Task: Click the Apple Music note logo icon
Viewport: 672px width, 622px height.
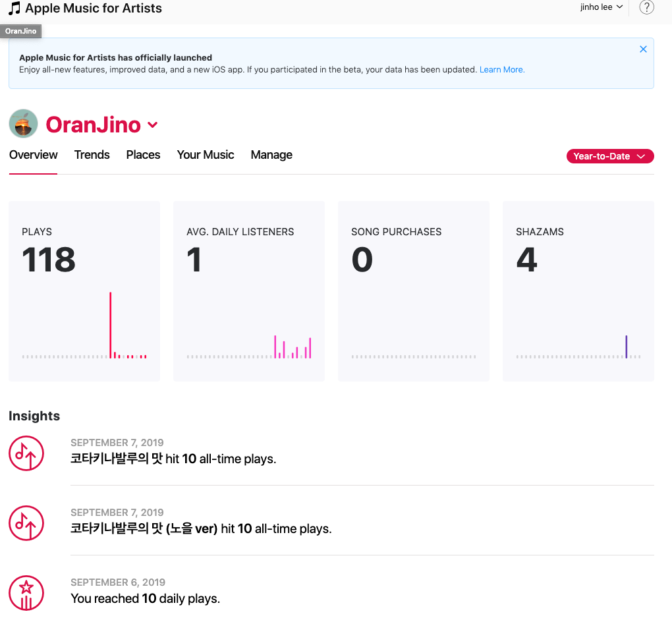Action: 14,8
